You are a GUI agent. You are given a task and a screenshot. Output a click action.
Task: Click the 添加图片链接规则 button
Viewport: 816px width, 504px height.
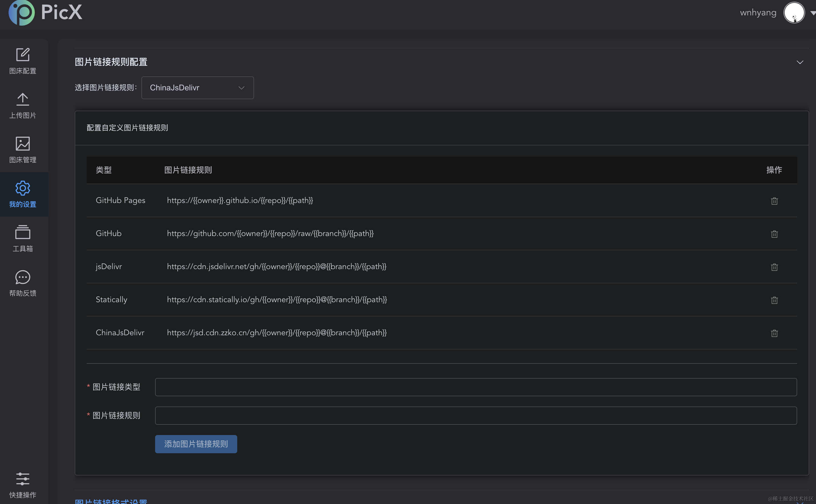pos(196,444)
